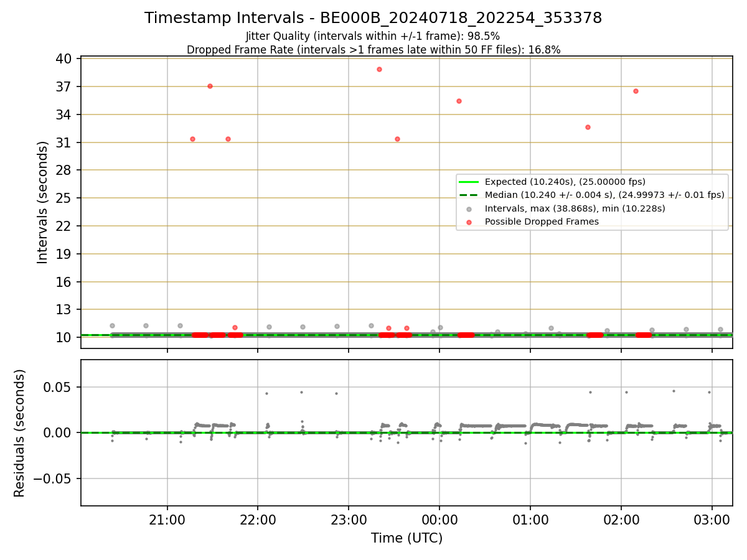Click the red outlier near 35.4 seconds
The image size is (747, 560).
[x=459, y=101]
